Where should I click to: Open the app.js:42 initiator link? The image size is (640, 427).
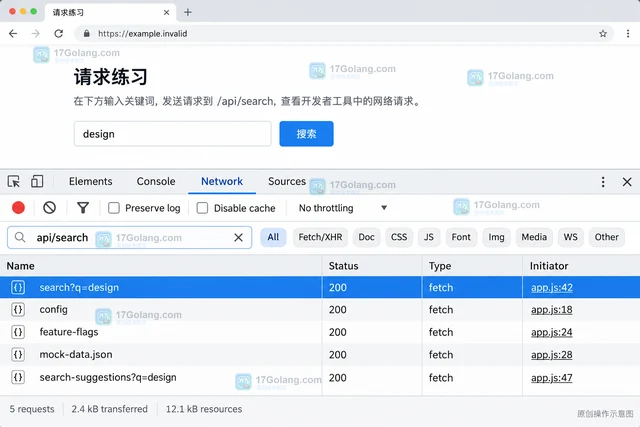coord(551,287)
